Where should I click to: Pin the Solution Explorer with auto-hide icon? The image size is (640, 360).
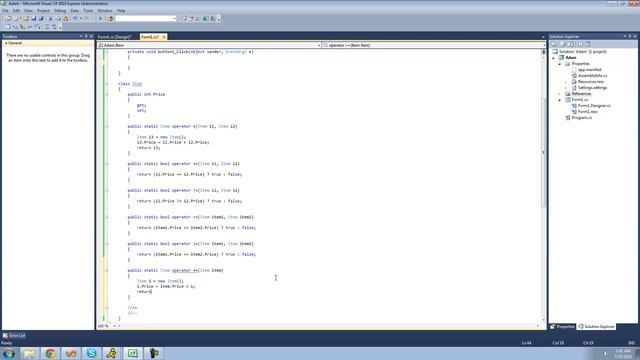(630, 36)
